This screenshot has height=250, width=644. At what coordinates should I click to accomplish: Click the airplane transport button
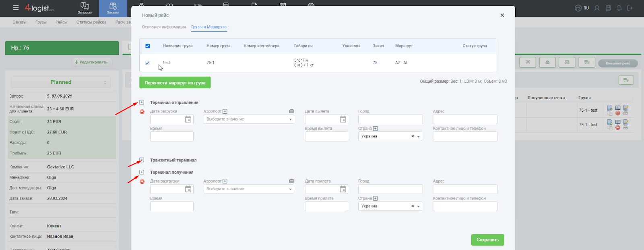[x=527, y=62]
